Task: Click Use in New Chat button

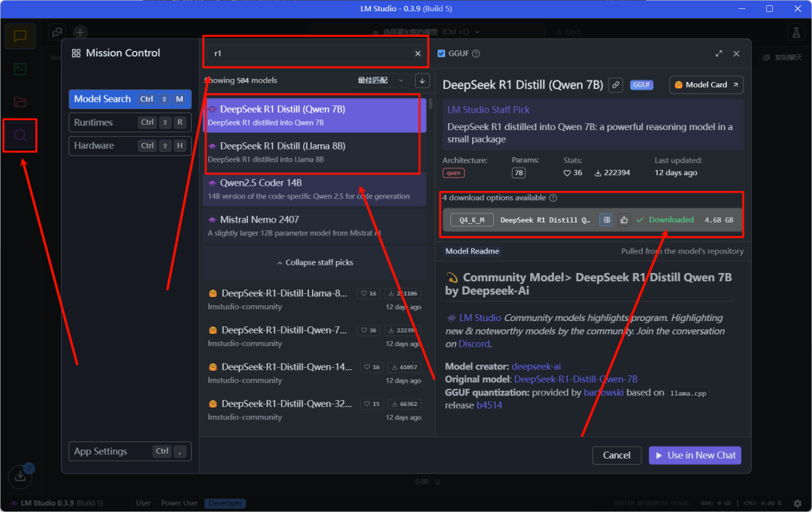Action: click(x=695, y=456)
